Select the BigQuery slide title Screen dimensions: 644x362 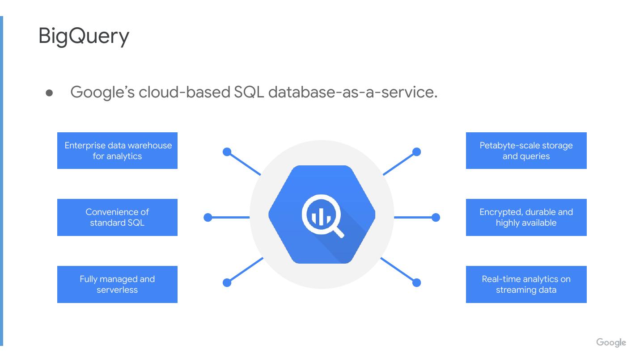click(x=84, y=36)
